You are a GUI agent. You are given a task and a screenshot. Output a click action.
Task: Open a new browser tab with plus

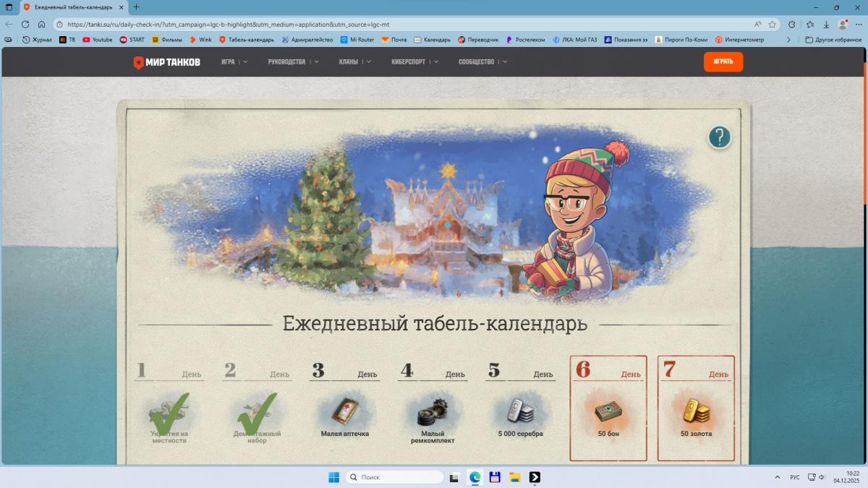[136, 7]
